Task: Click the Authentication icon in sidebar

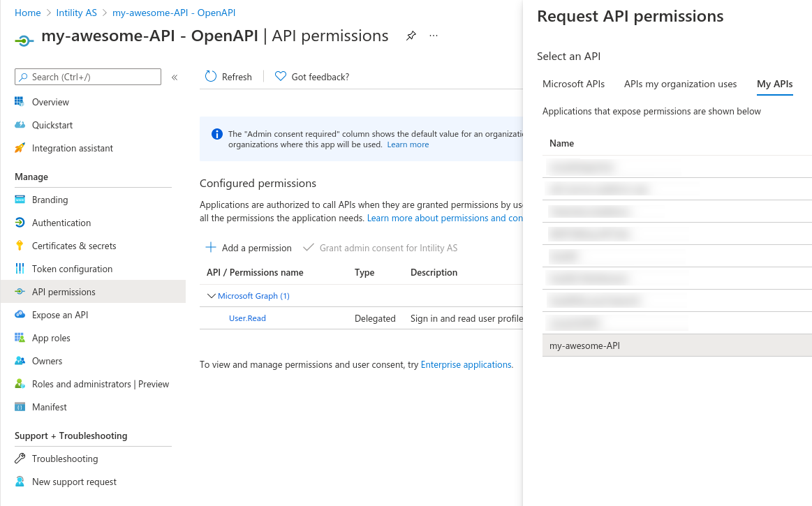Action: [20, 223]
